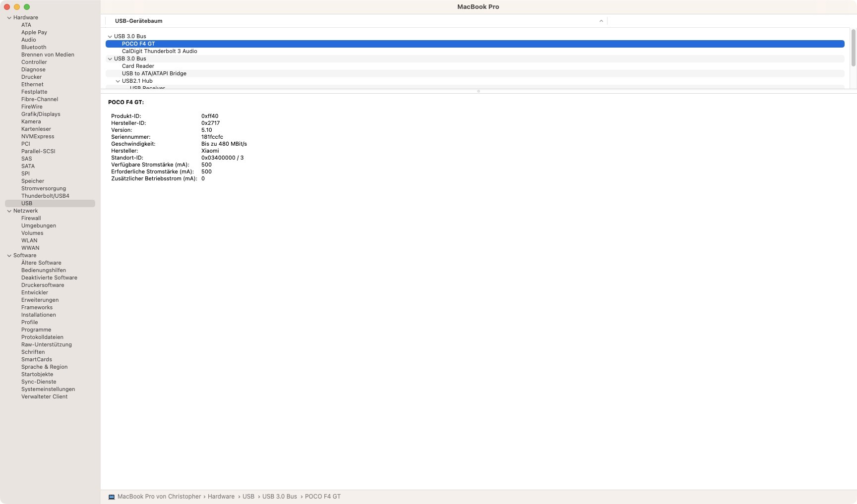The image size is (857, 504).
Task: Collapse the Software section in sidebar
Action: 9,256
